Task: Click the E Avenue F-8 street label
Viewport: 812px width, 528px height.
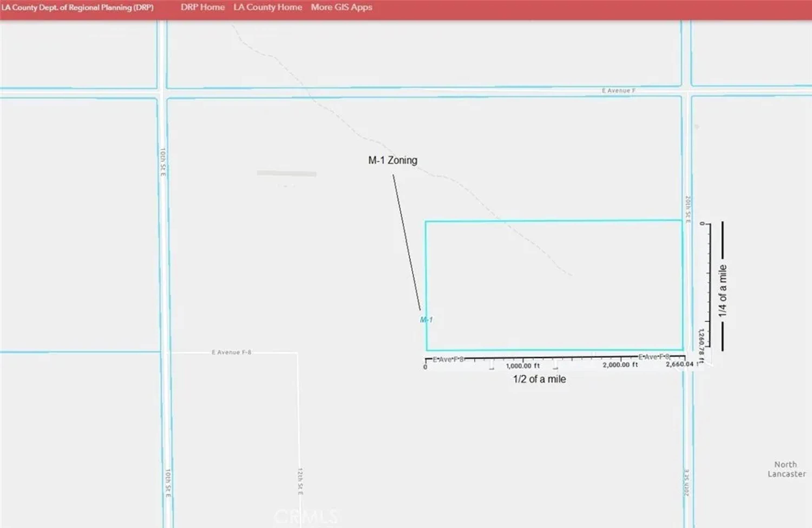Action: pyautogui.click(x=231, y=352)
